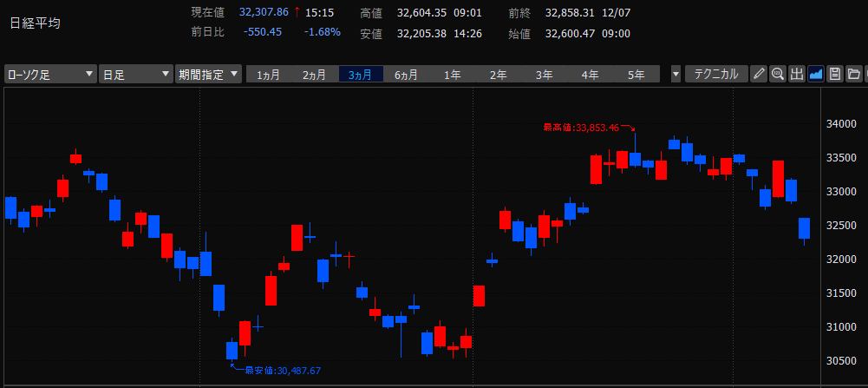Image resolution: width=868 pixels, height=388 pixels.
Task: Open the magnifier value inspection tool
Action: point(778,74)
